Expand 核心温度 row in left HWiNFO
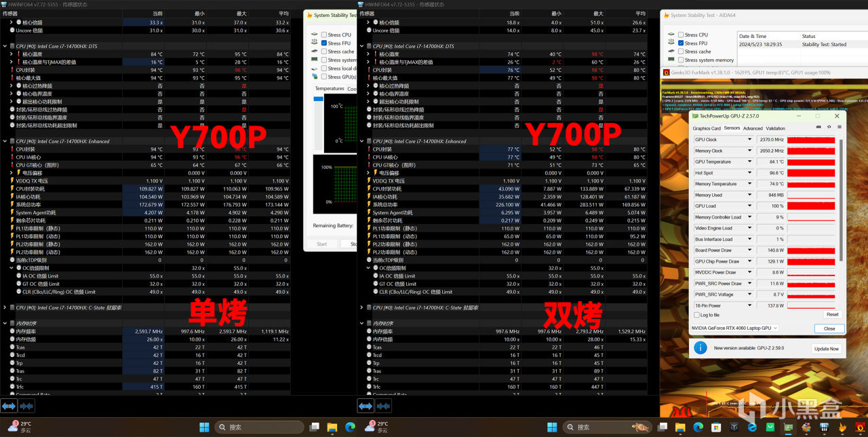Image resolution: width=868 pixels, height=437 pixels. pos(11,54)
